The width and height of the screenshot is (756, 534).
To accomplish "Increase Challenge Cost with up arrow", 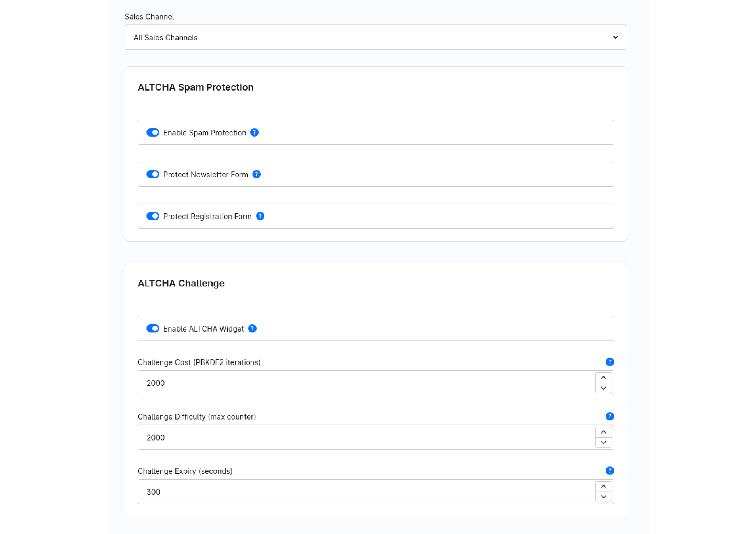I will 603,378.
